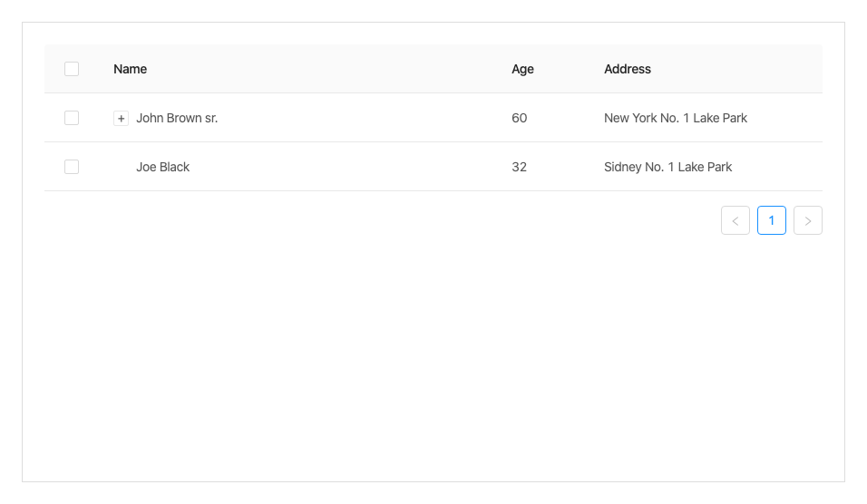Viewport: 867px width, 504px height.
Task: Expand the John Brown sr. row
Action: coord(121,119)
